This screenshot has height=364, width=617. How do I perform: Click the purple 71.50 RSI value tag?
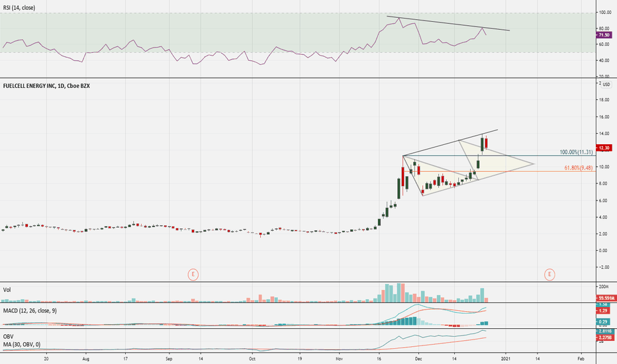604,35
